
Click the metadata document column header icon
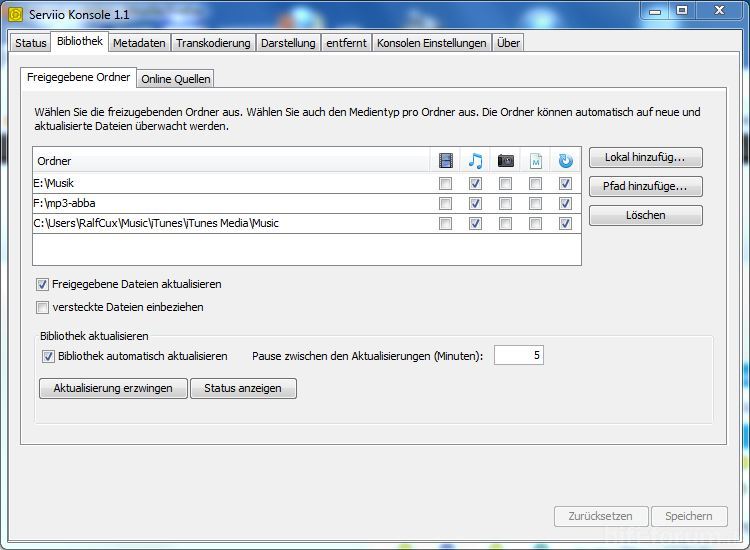[x=536, y=160]
